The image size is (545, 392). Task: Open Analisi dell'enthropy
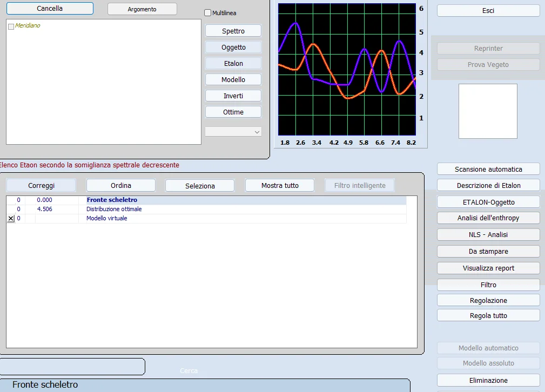click(x=488, y=218)
